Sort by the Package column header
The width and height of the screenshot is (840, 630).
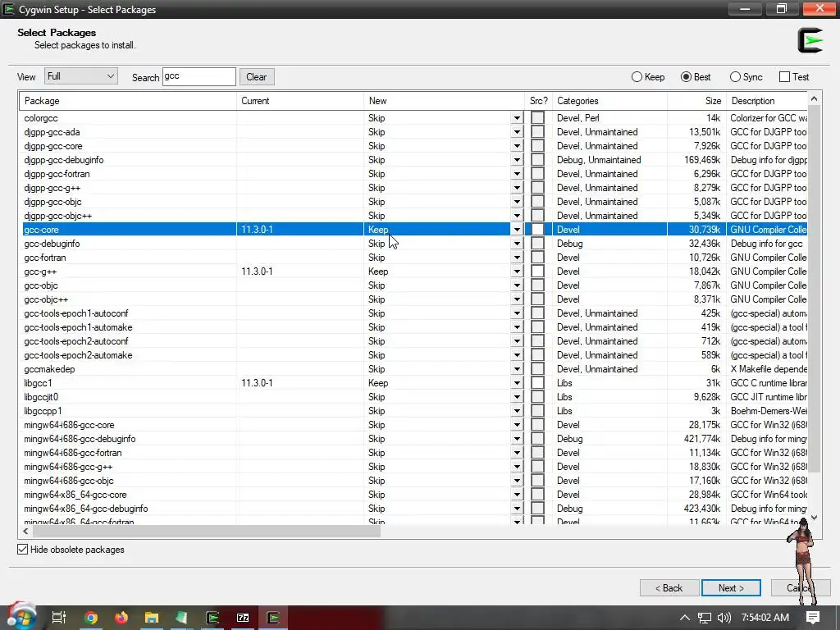tap(128, 101)
